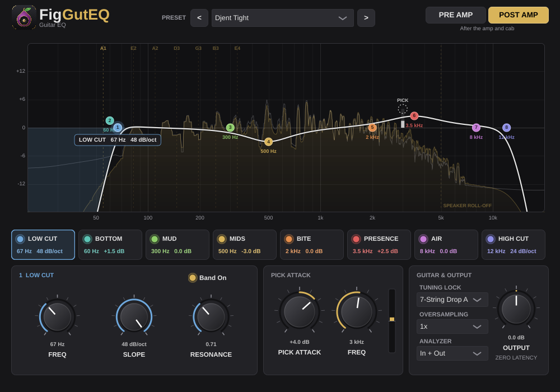The width and height of the screenshot is (560, 392).
Task: Click the PICK ATTACK gain knob
Action: 299,311
